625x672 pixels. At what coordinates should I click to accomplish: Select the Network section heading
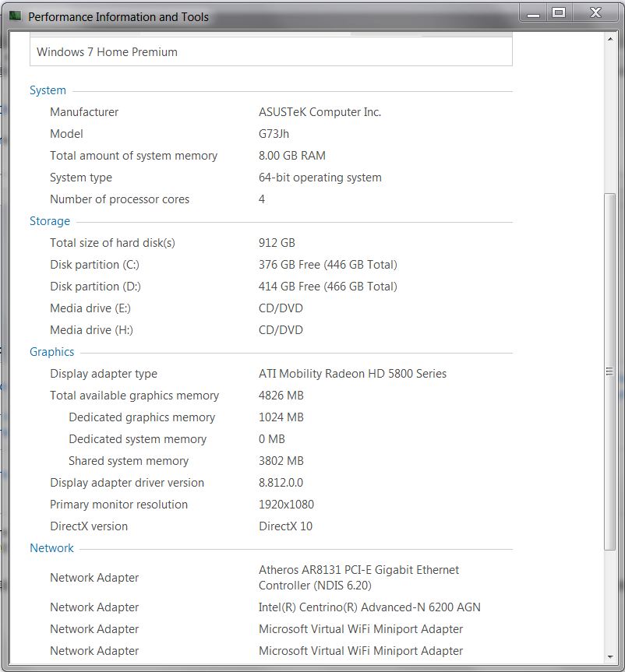tap(51, 548)
